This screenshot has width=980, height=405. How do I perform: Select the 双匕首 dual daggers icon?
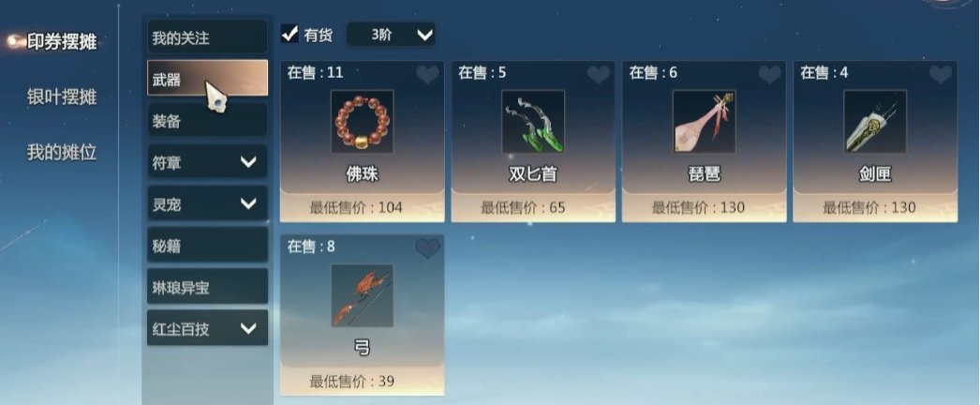pos(533,122)
